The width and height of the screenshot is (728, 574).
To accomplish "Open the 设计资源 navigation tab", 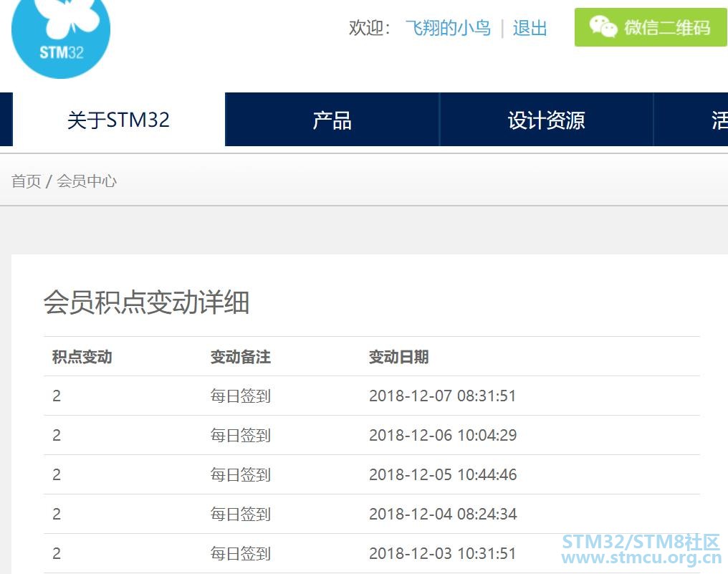I will [x=546, y=120].
